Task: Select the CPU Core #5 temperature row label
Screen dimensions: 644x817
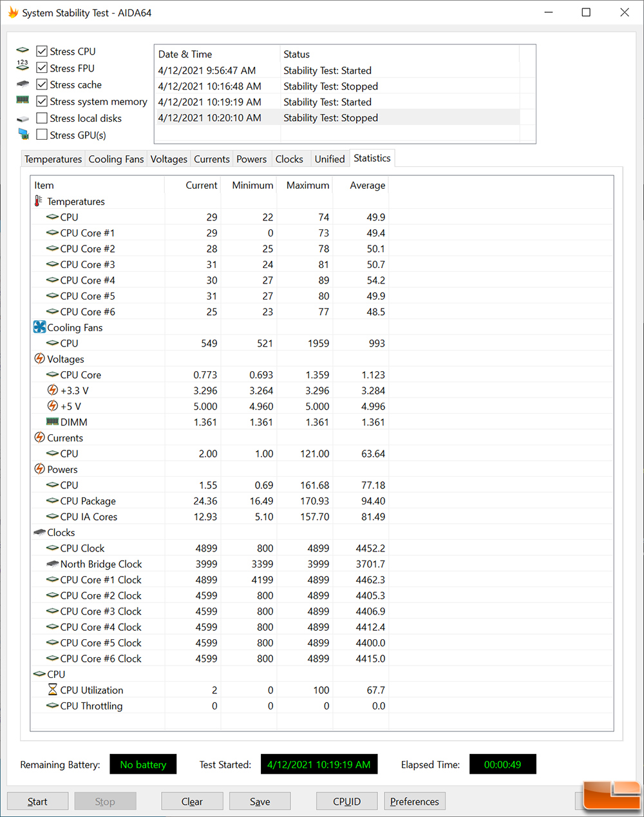Action: (x=88, y=296)
